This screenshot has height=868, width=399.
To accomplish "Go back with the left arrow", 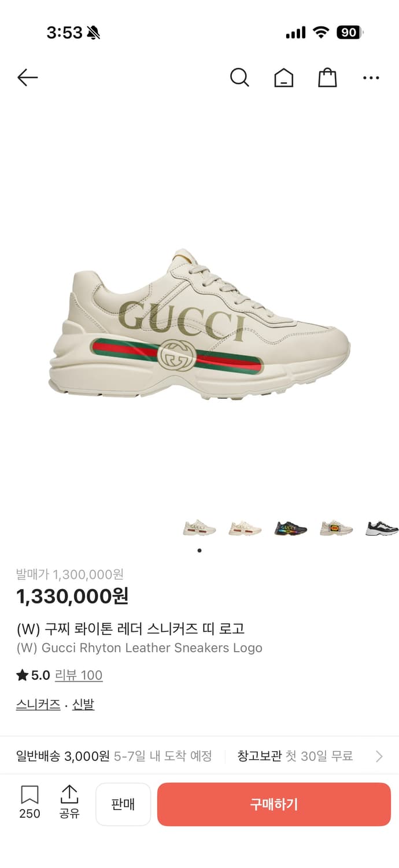I will 27,78.
